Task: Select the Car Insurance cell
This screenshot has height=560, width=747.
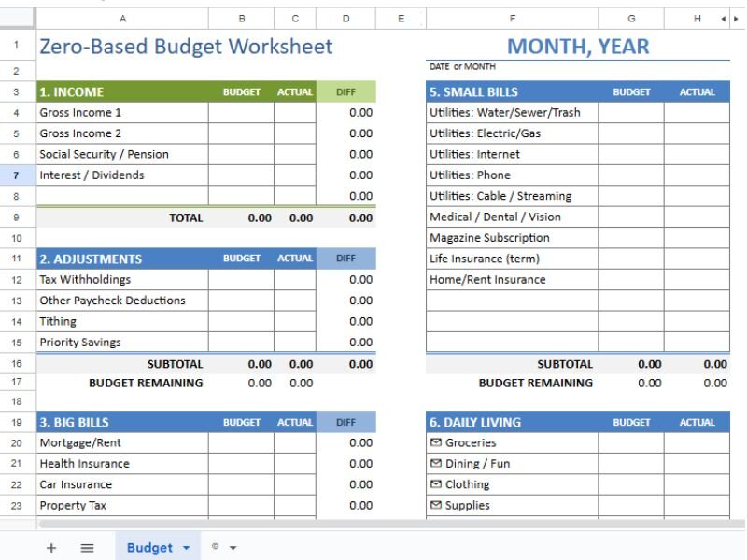Action: tap(122, 484)
